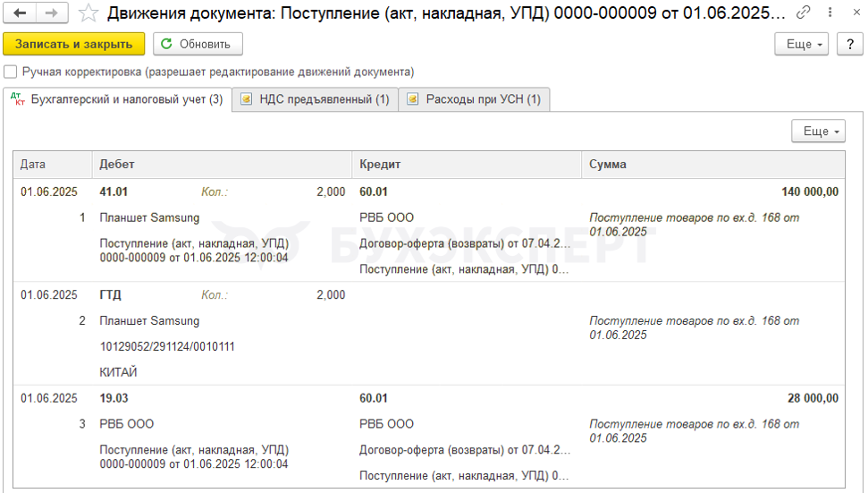Open the НДС предъявленный tab
This screenshot has width=868, height=493.
coord(316,99)
